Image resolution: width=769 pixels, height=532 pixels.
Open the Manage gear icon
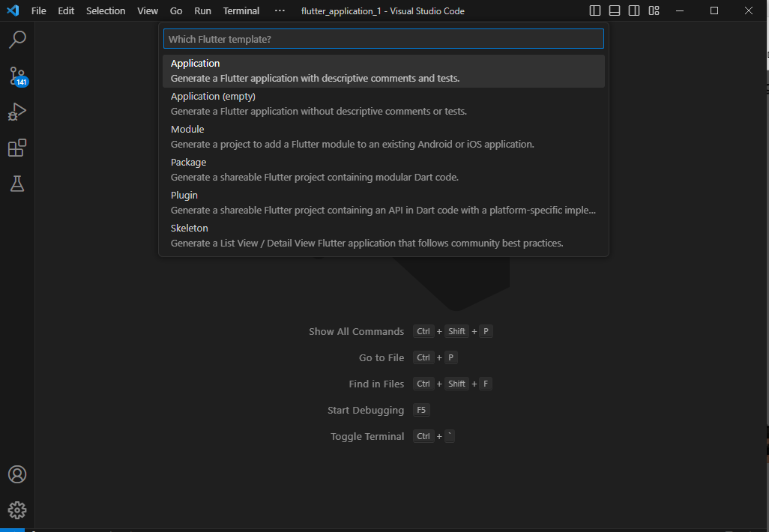[17, 510]
